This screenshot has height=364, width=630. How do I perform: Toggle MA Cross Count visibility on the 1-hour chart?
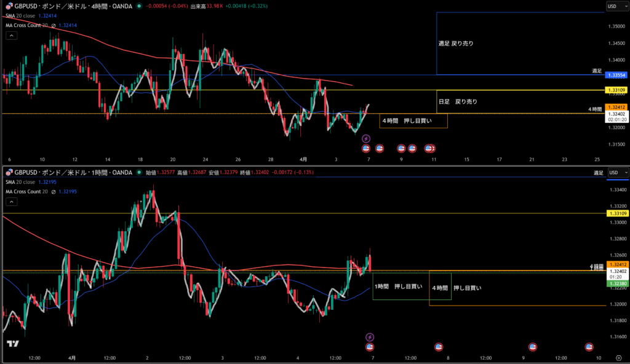pyautogui.click(x=53, y=192)
